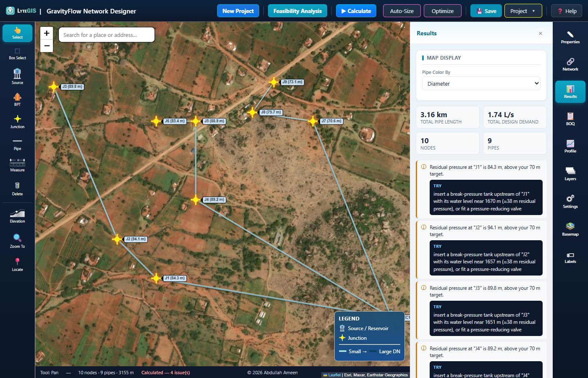
Task: Click the 'Tool: Pan' status text
Action: click(x=50, y=373)
